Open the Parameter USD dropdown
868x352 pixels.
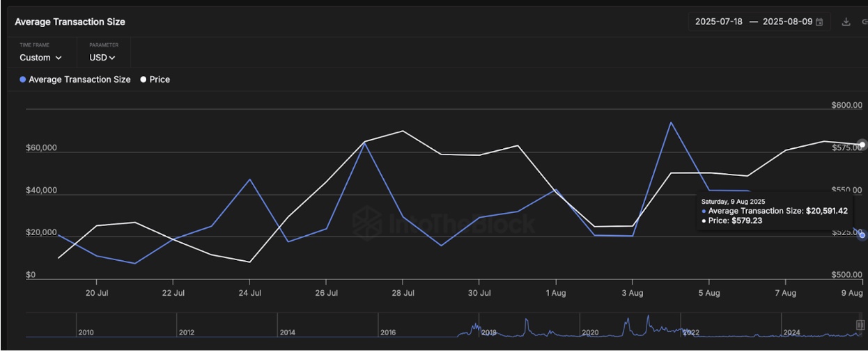(x=102, y=58)
